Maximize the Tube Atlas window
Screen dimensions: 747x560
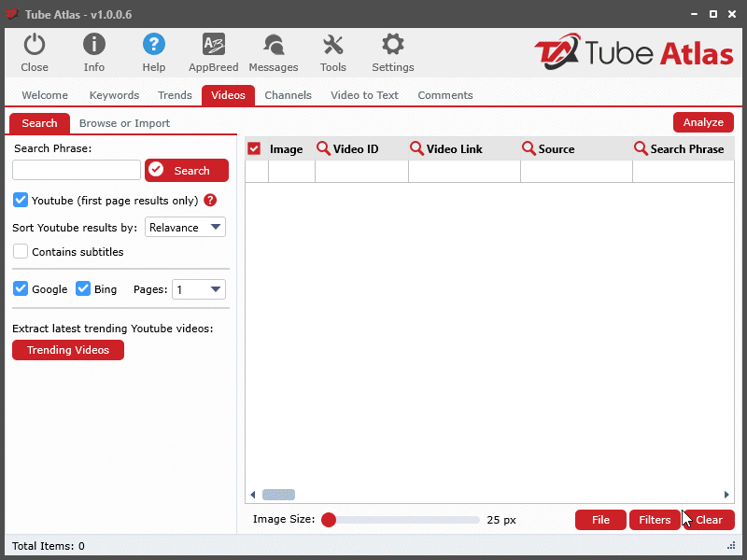[713, 14]
